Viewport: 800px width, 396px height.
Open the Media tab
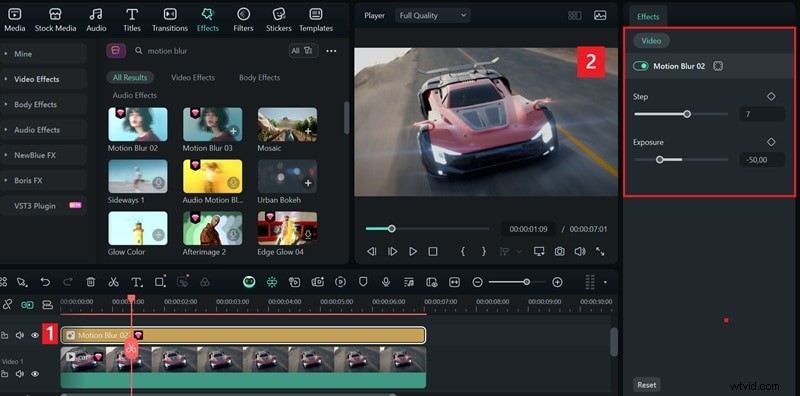click(14, 20)
